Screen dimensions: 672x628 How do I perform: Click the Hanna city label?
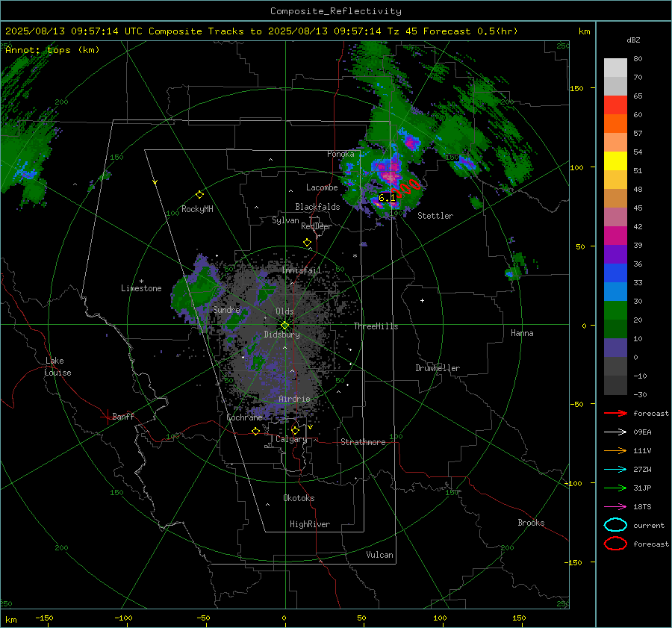point(522,333)
